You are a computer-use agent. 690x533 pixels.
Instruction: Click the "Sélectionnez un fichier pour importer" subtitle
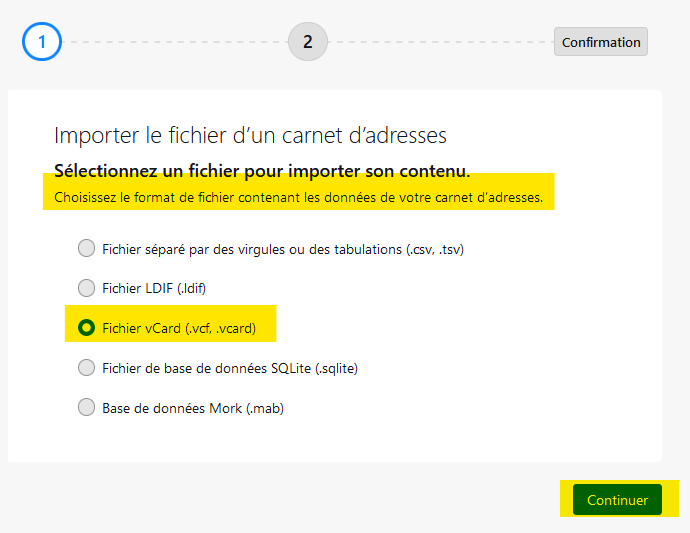pos(262,168)
